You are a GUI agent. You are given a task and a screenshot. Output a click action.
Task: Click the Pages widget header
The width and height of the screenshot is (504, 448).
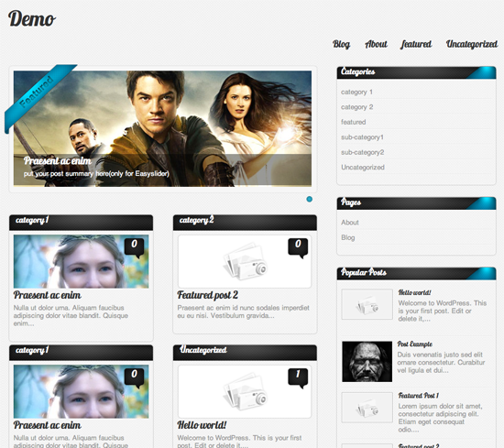[x=416, y=203]
